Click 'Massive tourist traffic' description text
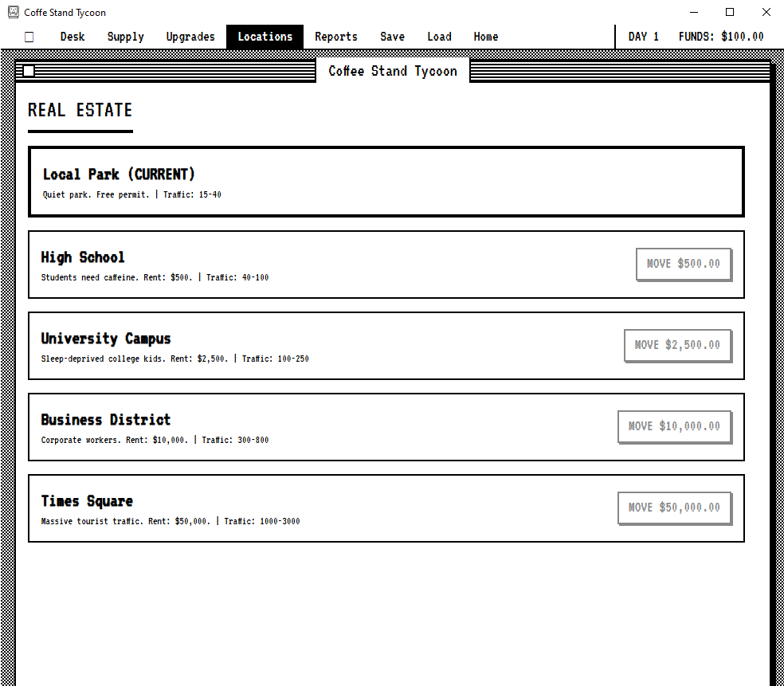This screenshot has height=686, width=784. [91, 521]
